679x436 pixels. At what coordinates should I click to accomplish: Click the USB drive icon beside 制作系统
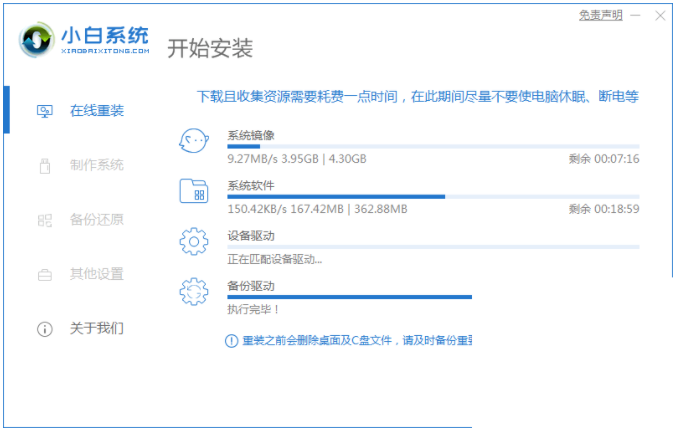44,165
